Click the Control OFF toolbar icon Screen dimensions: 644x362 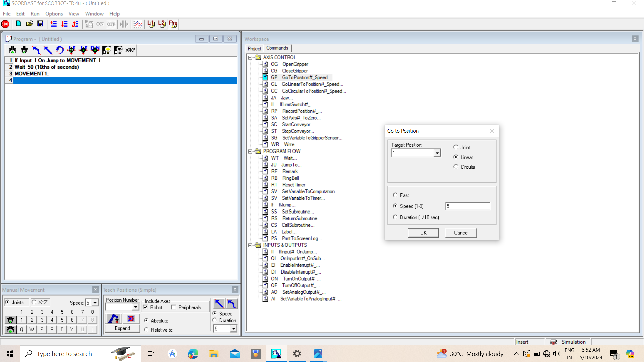pyautogui.click(x=111, y=24)
